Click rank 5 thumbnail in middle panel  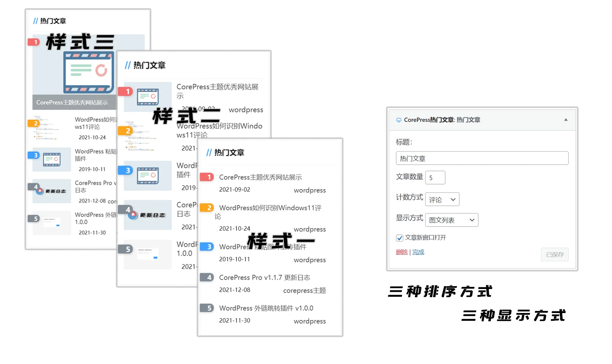click(148, 254)
